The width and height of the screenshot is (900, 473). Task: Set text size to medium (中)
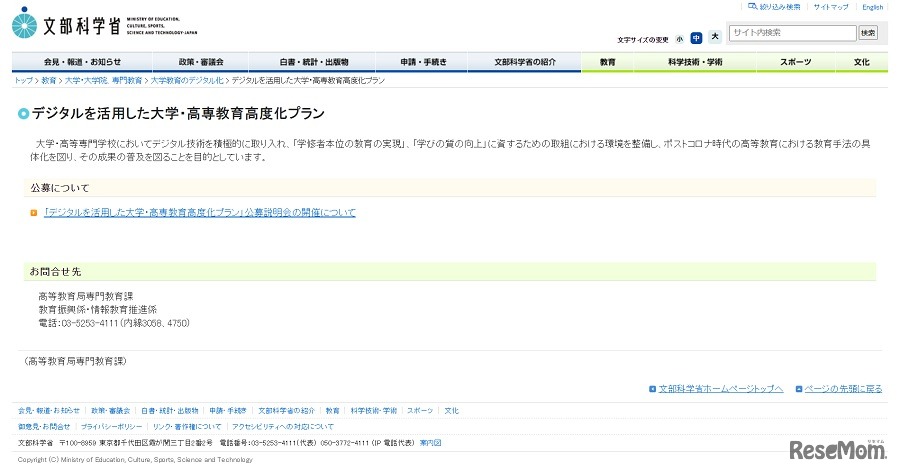click(696, 38)
